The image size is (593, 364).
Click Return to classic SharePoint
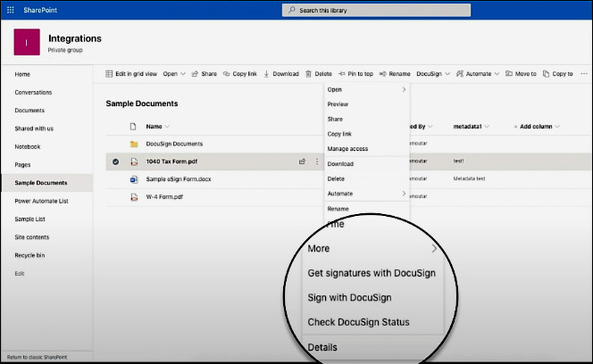coord(37,357)
